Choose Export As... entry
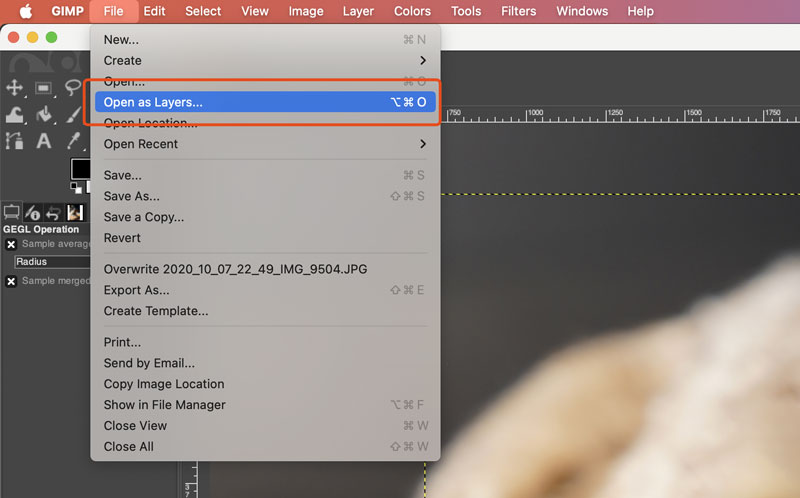This screenshot has height=498, width=800. click(x=265, y=290)
